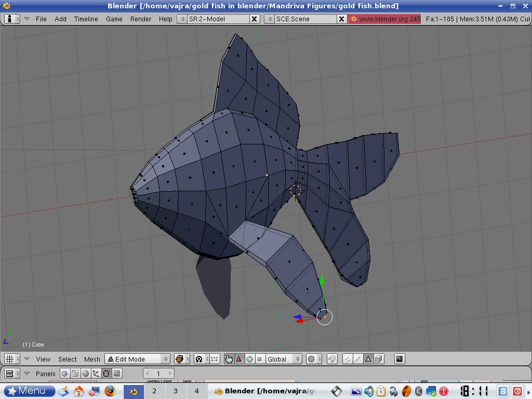Toggle the 3D transform manipulator hand icon
Image resolution: width=532 pixels, height=399 pixels.
tap(229, 359)
